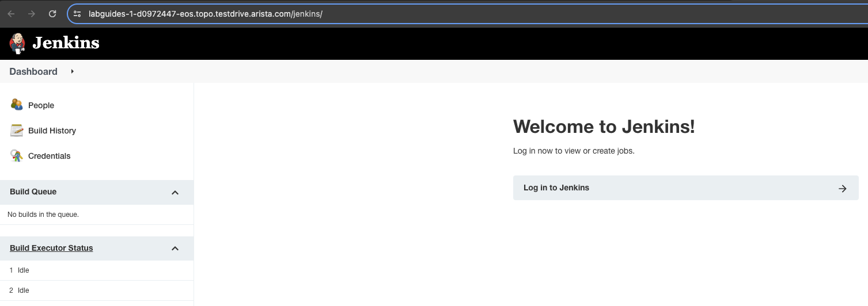Click the browser forward arrow

coord(32,14)
